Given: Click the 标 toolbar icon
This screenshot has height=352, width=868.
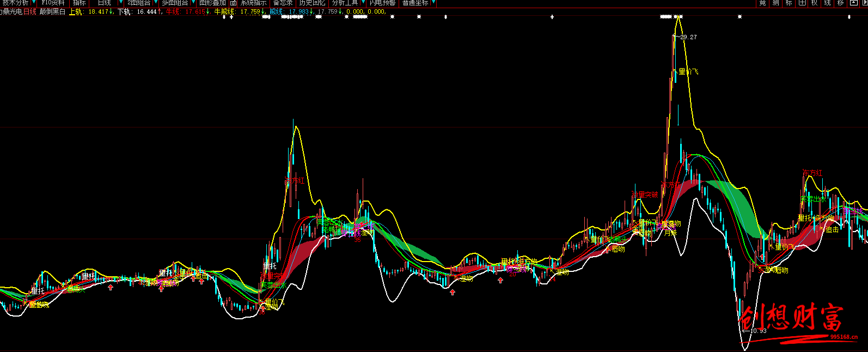Looking at the screenshot, I should coord(788,3).
